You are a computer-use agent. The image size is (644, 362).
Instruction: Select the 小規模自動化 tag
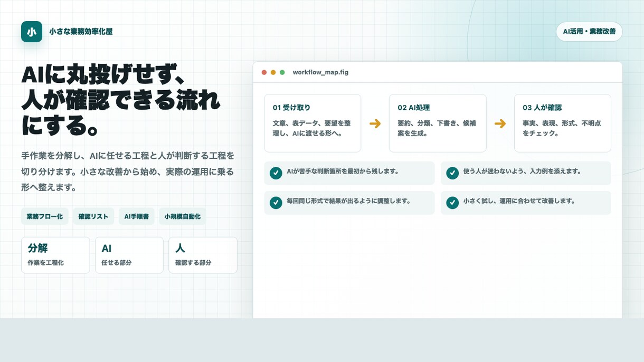[183, 216]
